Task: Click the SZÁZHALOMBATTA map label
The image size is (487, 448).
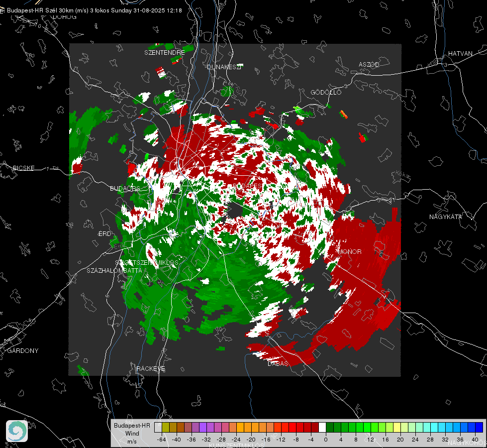Action: coord(114,270)
